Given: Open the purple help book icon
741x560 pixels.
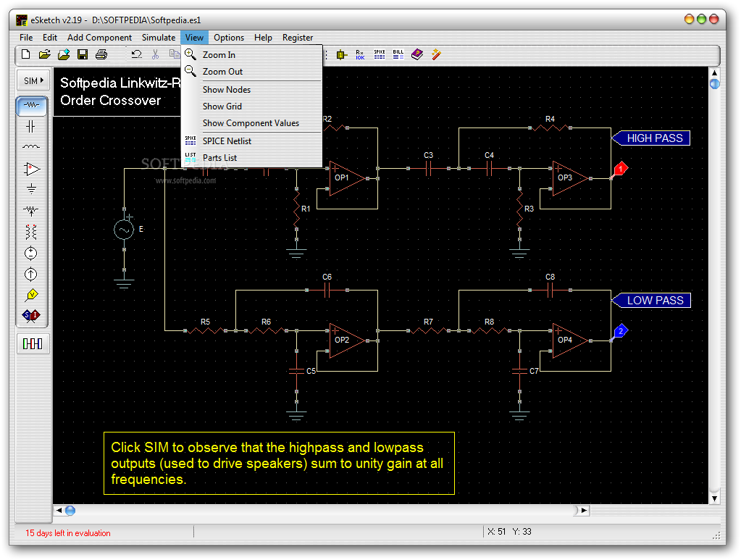Looking at the screenshot, I should pyautogui.click(x=416, y=54).
